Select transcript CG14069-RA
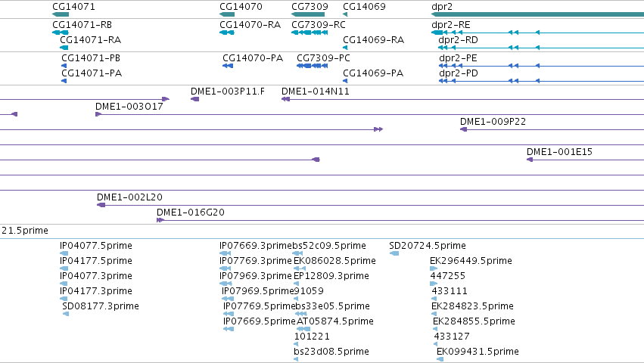 373,40
